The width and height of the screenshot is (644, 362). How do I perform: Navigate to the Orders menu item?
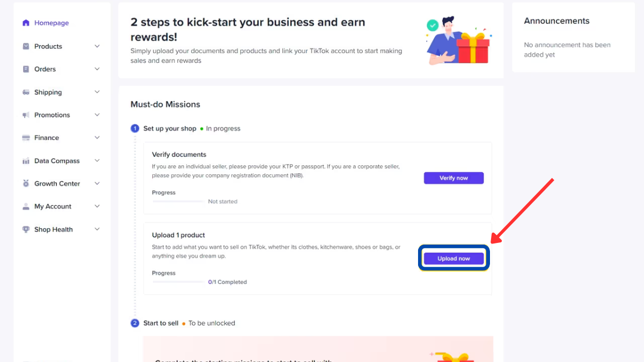[46, 69]
